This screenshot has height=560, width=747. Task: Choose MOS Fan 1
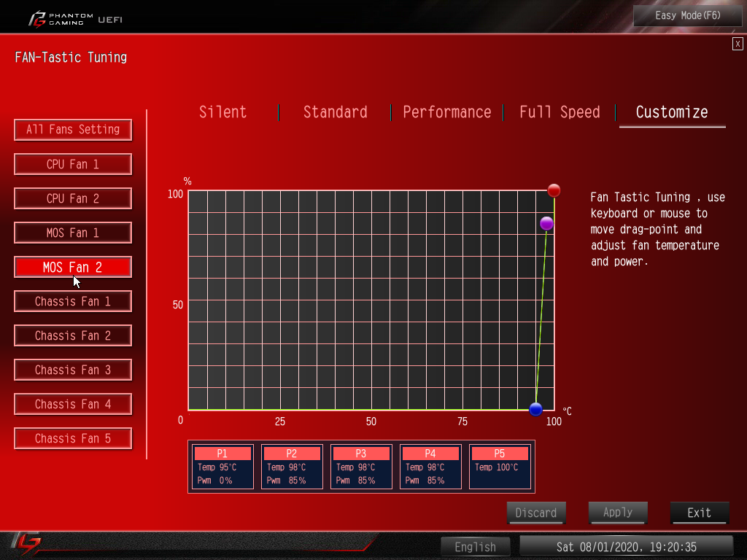73,233
